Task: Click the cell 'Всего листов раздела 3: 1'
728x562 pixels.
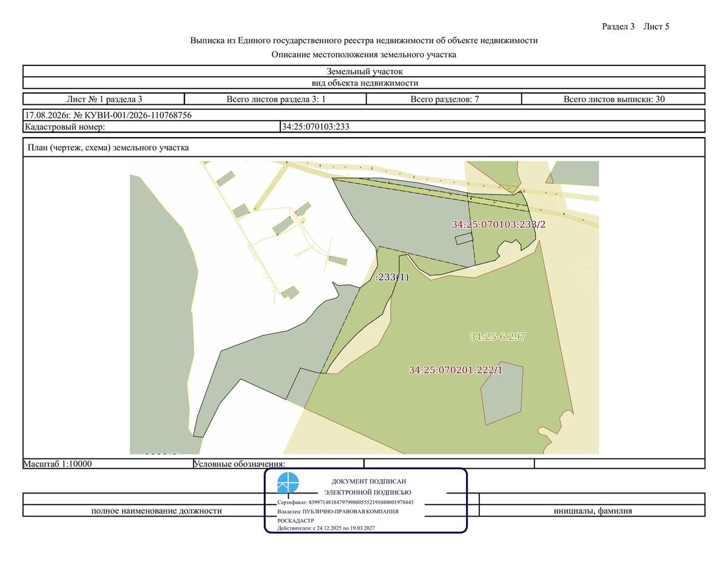Action: tap(275, 99)
